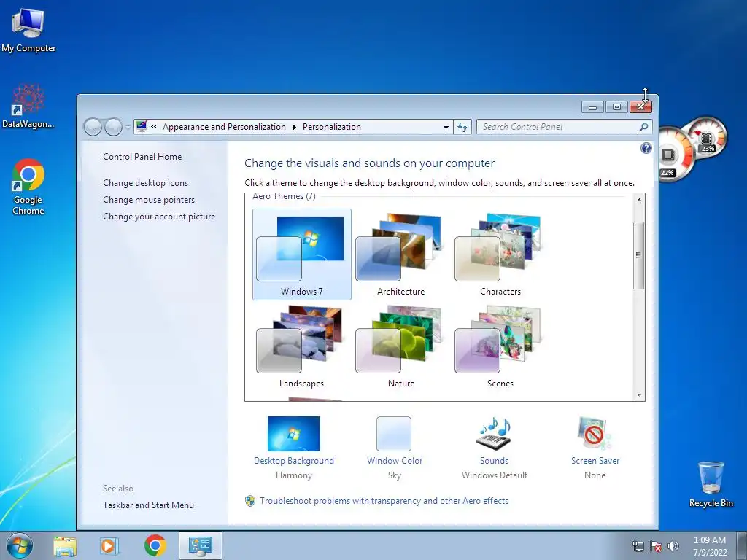Image resolution: width=747 pixels, height=560 pixels.
Task: Launch Google Chrome from the desktop
Action: pos(28,187)
